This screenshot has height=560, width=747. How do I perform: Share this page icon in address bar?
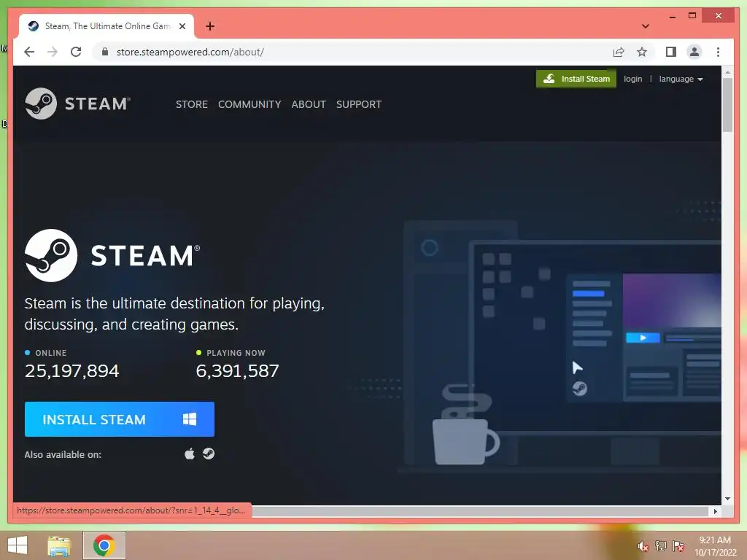(619, 52)
